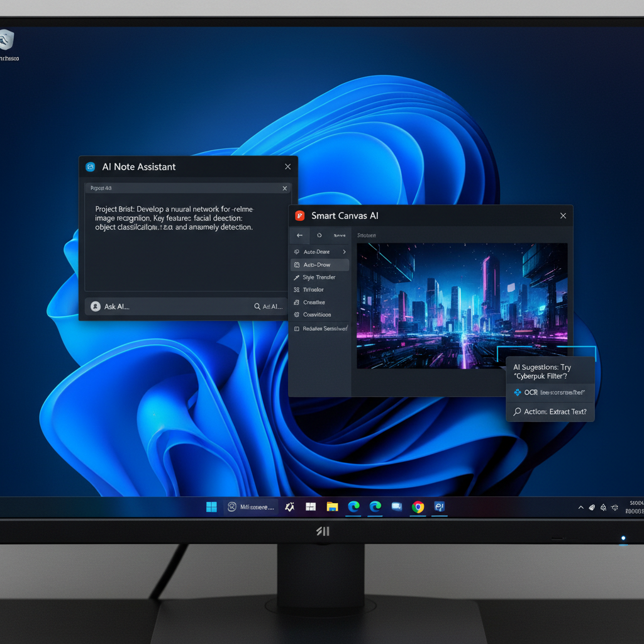Open File Explorer from the taskbar

click(332, 507)
